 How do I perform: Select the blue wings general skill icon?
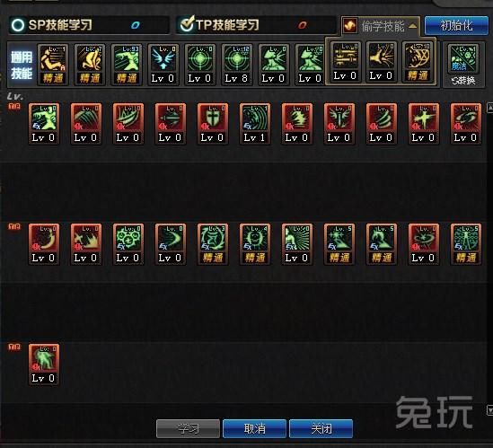click(163, 65)
